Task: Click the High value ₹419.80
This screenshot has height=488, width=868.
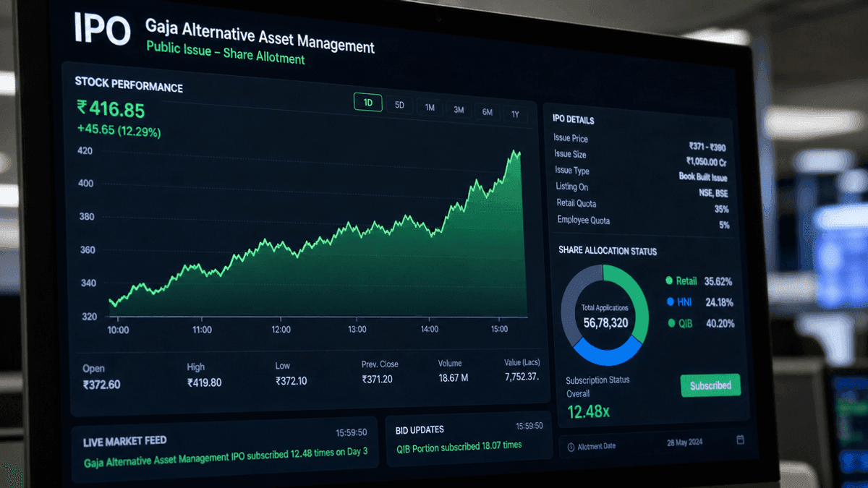Action: (205, 382)
